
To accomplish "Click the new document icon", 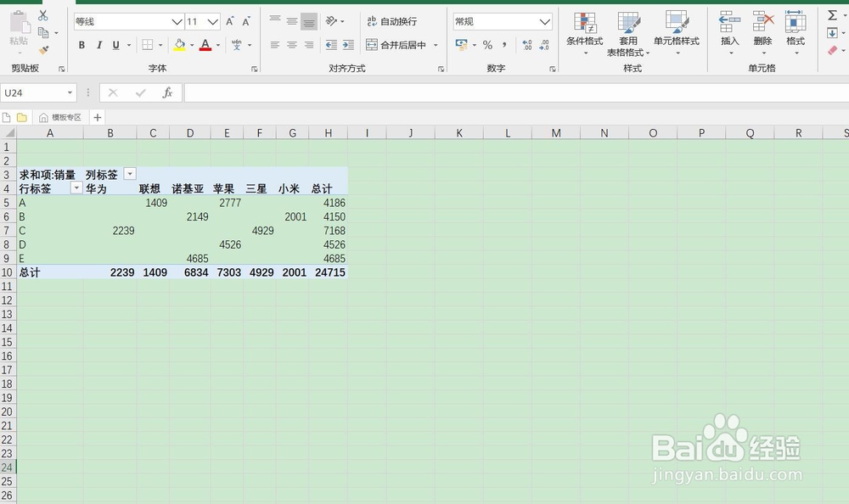I will 7,117.
